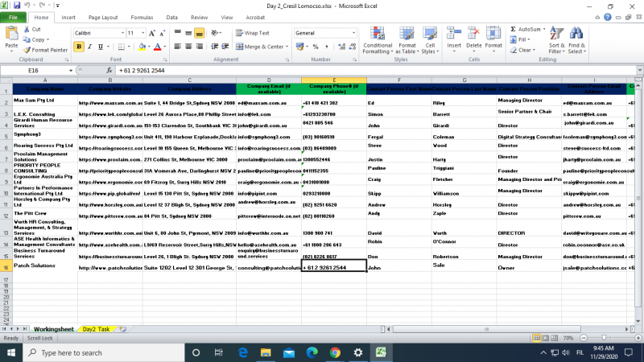Image resolution: width=644 pixels, height=362 pixels.
Task: Apply the red Font Color icon
Action: 157,47
